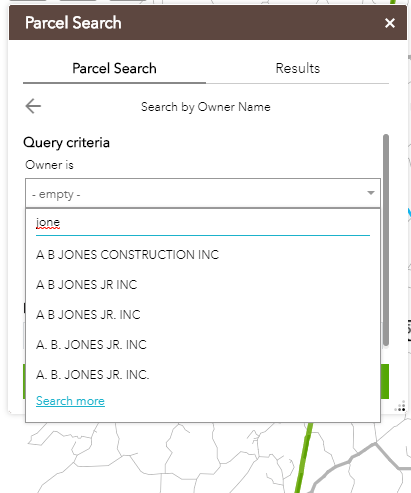The height and width of the screenshot is (493, 411).
Task: Go back using the left arrow icon
Action: (33, 106)
